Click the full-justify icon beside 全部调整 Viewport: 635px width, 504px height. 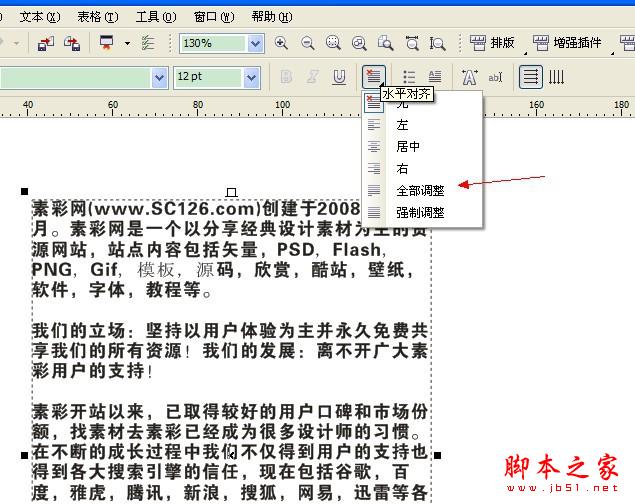374,190
